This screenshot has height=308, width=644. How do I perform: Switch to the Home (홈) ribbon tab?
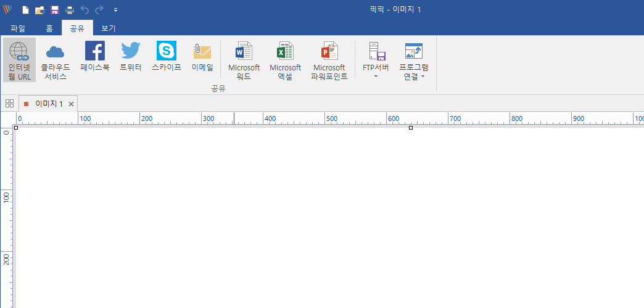pos(49,28)
